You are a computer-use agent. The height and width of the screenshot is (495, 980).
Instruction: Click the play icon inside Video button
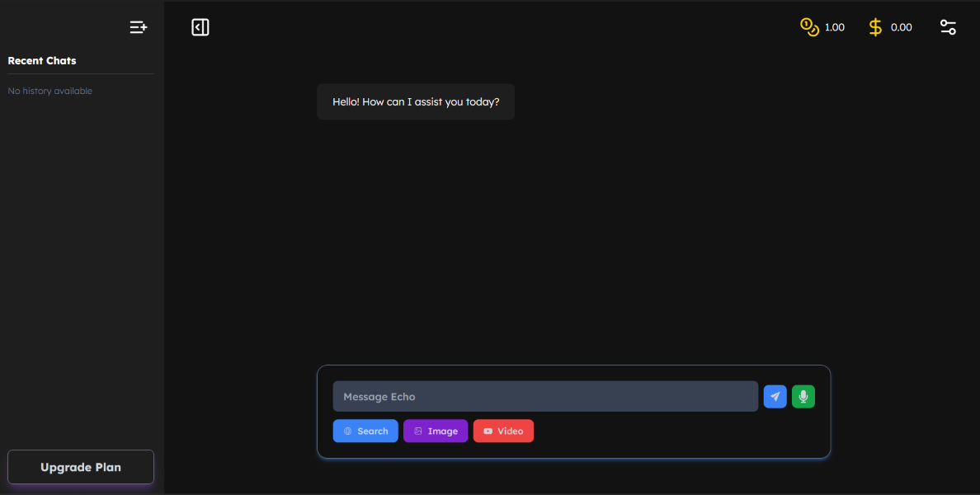(488, 431)
